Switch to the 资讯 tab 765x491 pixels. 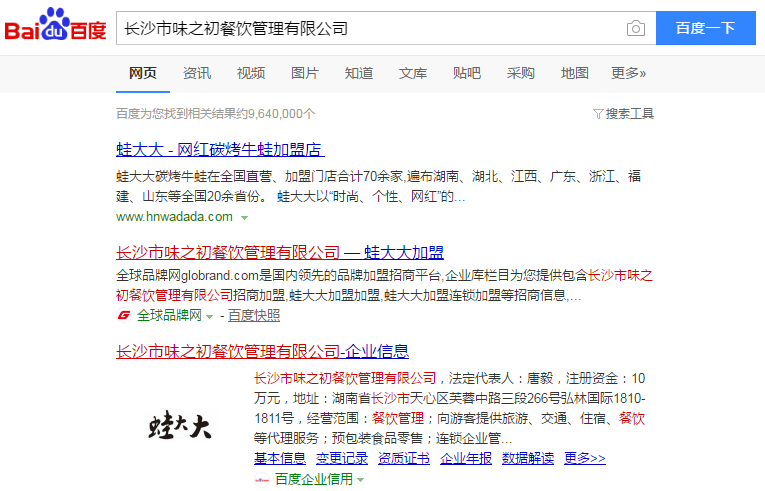pos(197,73)
